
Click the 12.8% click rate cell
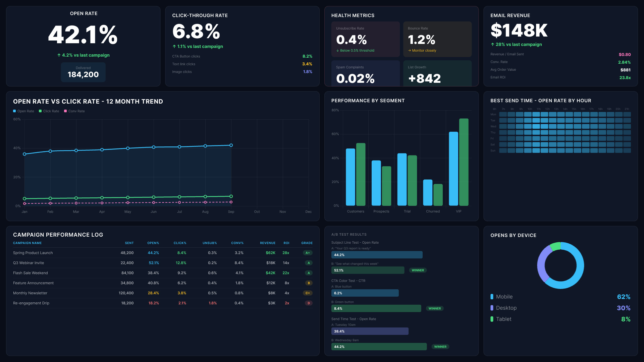[181, 263]
